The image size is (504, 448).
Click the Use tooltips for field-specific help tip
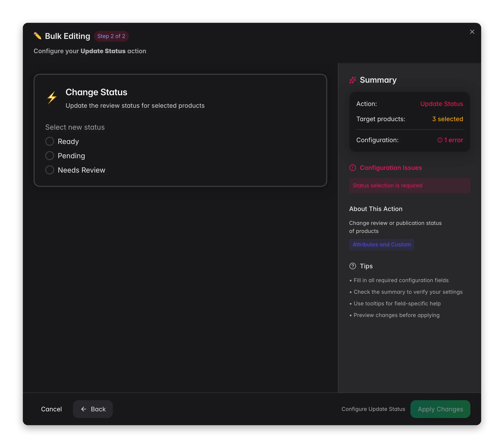395,304
